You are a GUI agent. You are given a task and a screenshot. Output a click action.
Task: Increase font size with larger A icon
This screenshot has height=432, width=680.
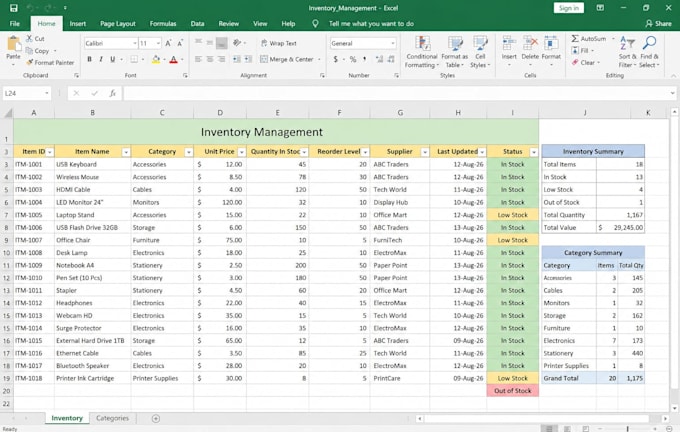click(168, 43)
